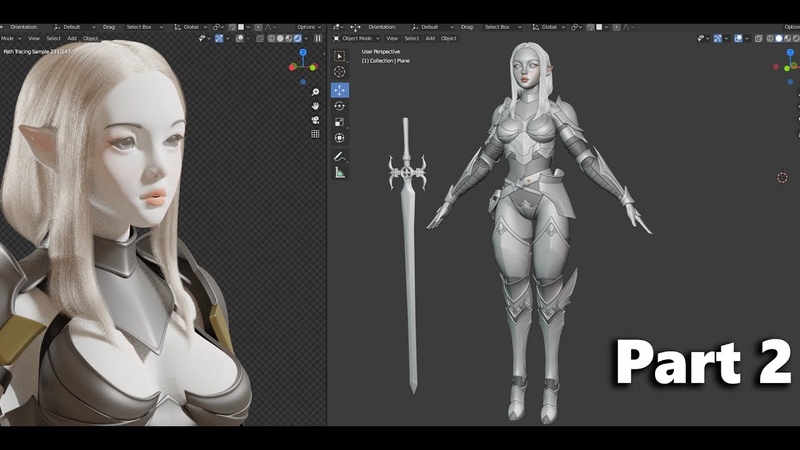Screen dimensions: 800x450
Task: Open Global transform orientation dropdown on left
Action: click(191, 27)
